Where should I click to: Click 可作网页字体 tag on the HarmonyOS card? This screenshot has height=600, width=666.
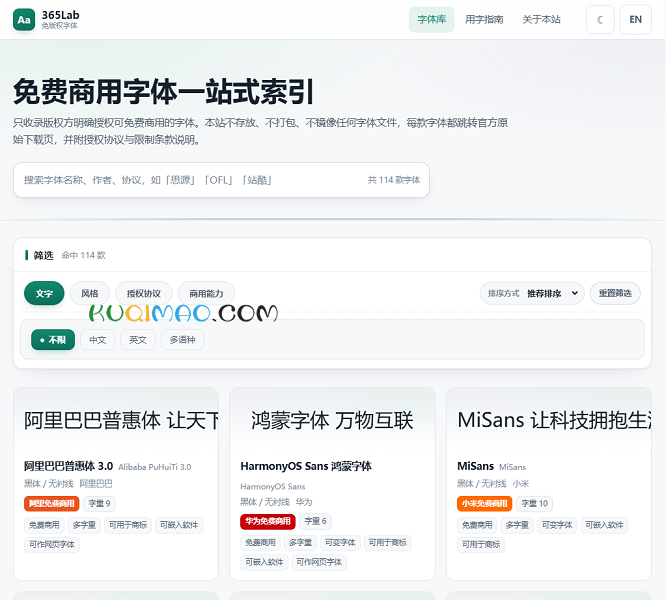point(319,562)
